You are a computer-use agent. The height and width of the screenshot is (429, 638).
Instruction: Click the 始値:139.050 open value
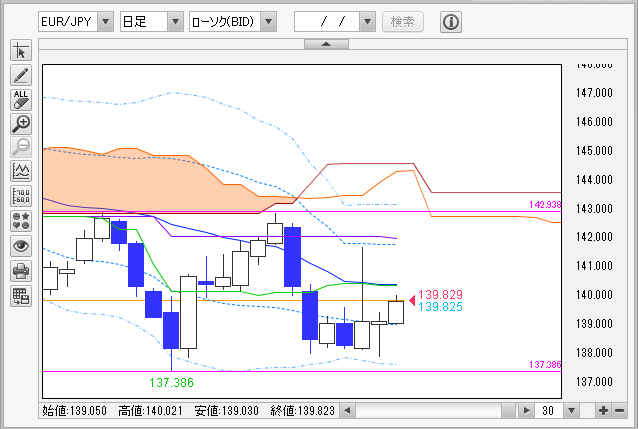click(x=74, y=411)
